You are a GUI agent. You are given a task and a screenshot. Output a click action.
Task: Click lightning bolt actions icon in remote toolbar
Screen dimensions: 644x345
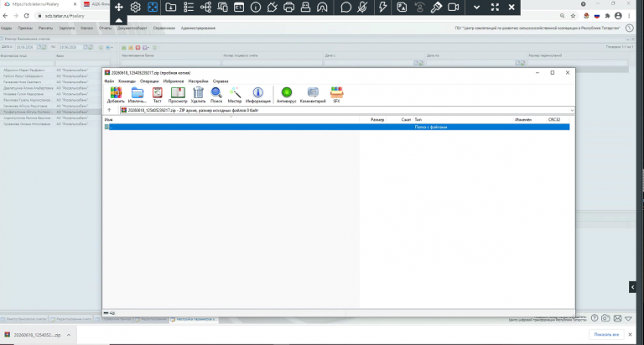click(x=382, y=8)
